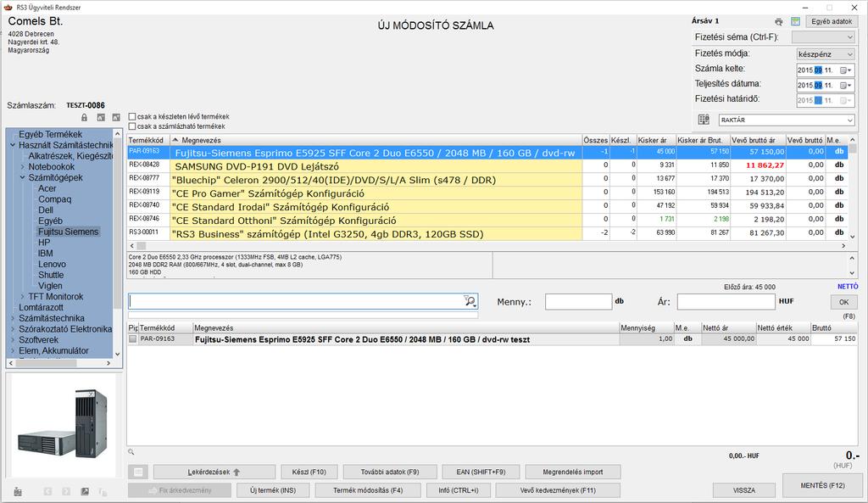Click the padlock icon under Számlaszám

[x=84, y=117]
